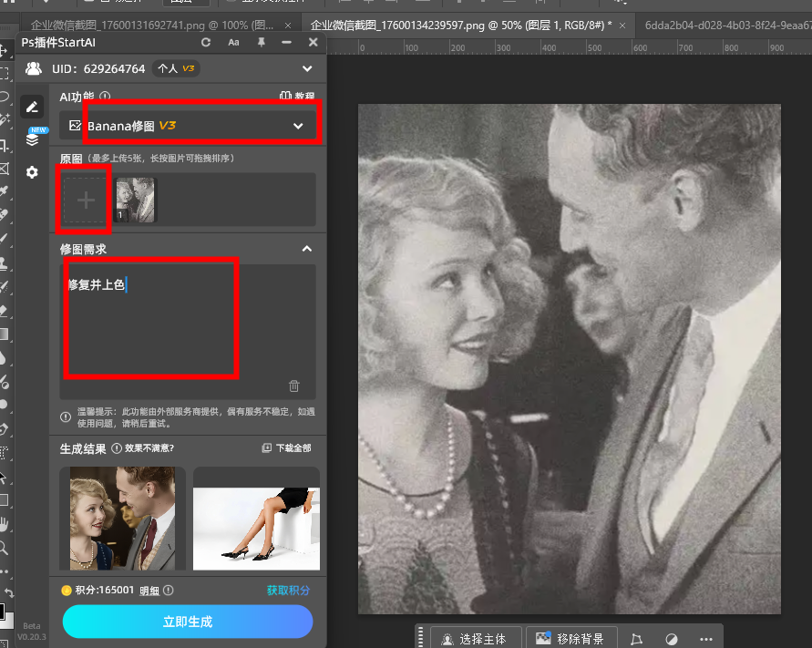Click the trash icon to clear prompt
Viewport: 812px width, 648px height.
coord(294,386)
